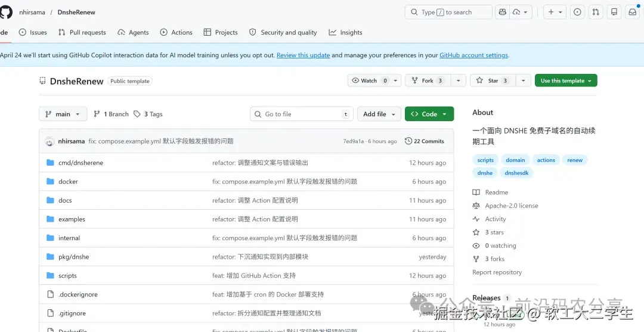Select the dnshesdk topic tag

(516, 173)
